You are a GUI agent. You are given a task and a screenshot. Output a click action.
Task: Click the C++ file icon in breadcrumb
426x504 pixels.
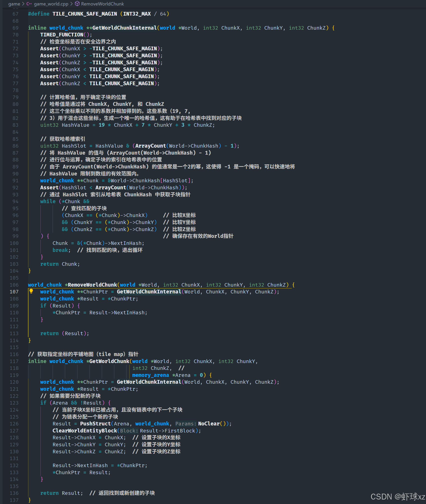click(29, 4)
